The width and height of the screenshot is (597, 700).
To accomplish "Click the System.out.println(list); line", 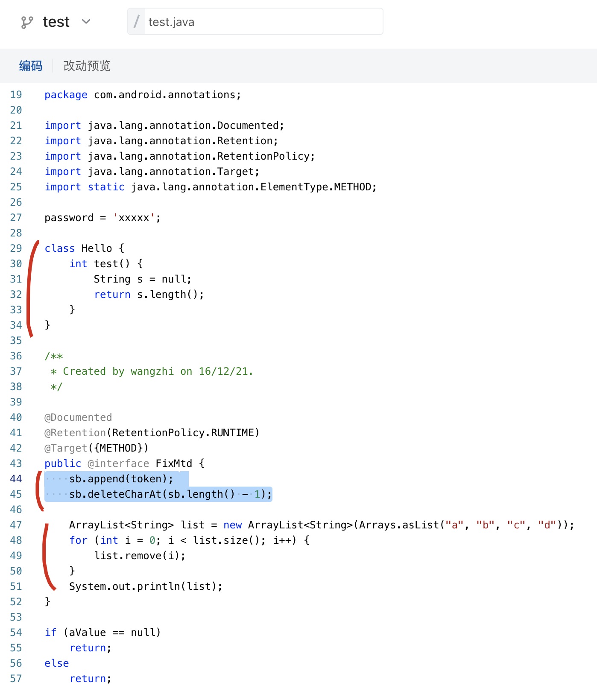I will pyautogui.click(x=146, y=586).
